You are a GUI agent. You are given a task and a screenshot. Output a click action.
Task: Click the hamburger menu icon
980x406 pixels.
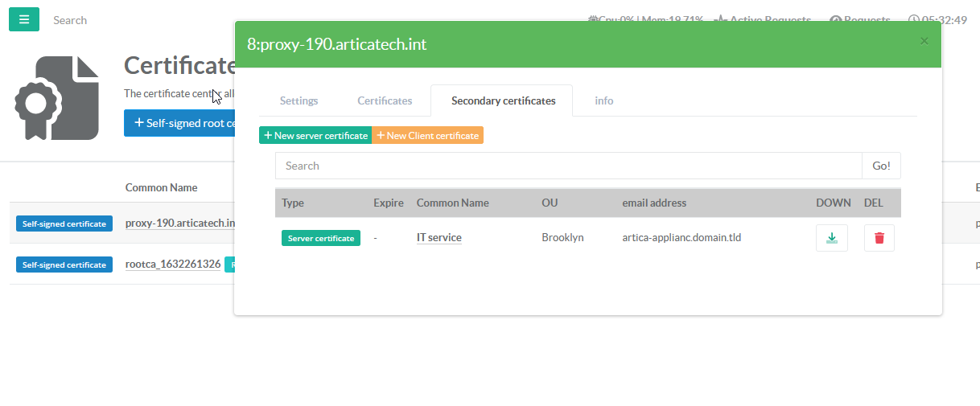point(24,20)
